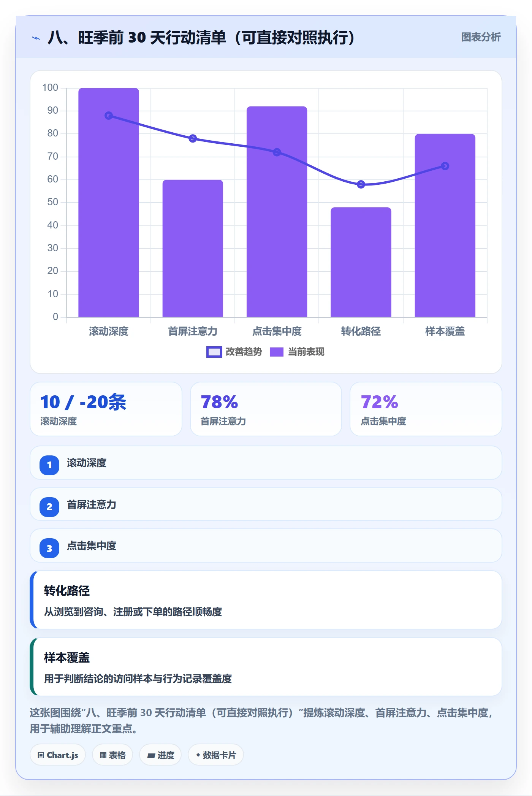532x796 pixels.
Task: Click the 图表分析 label in header
Action: 481,37
